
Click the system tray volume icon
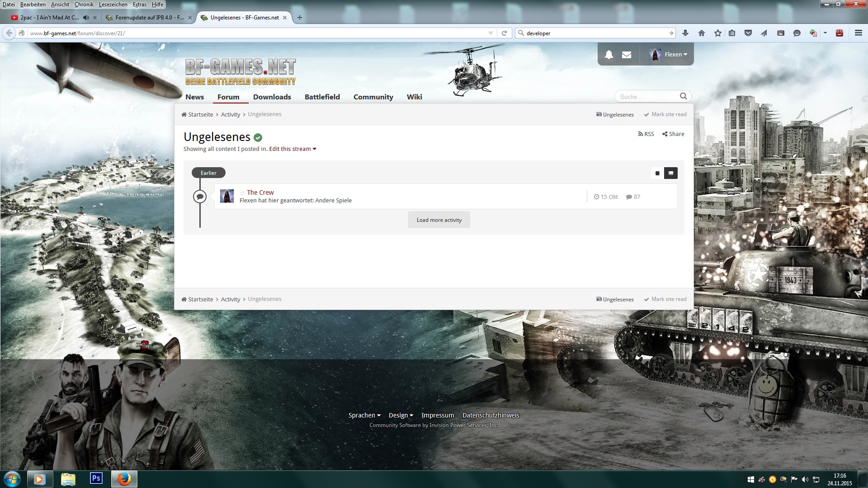pyautogui.click(x=805, y=479)
